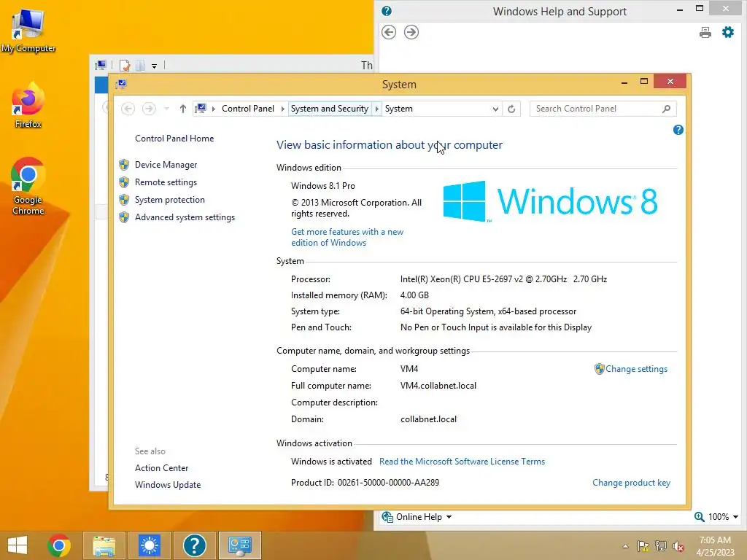
Task: Click the zoom magnifier in Help window
Action: (x=700, y=517)
